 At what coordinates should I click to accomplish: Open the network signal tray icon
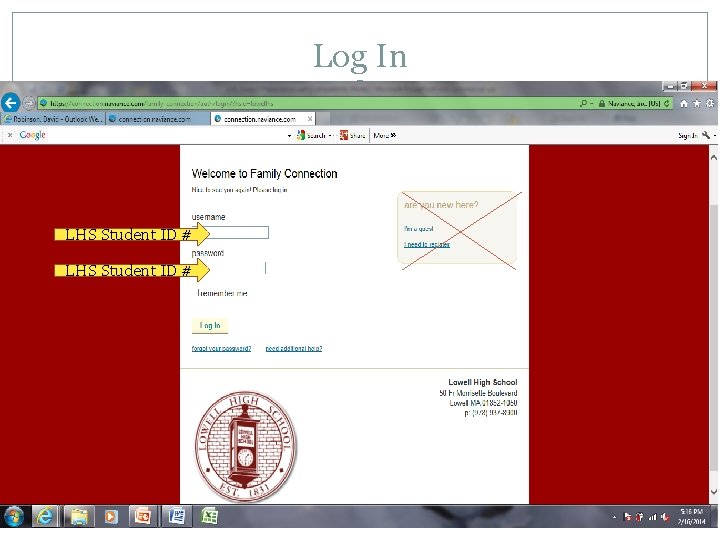click(x=652, y=517)
